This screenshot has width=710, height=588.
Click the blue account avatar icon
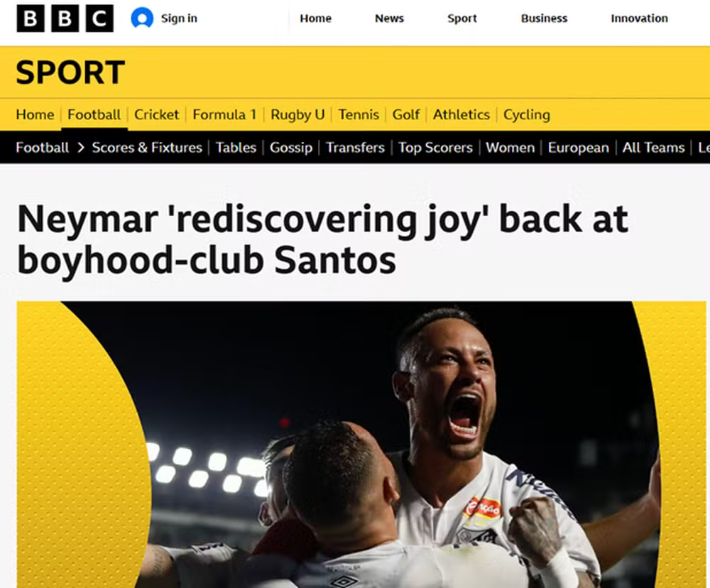(142, 18)
